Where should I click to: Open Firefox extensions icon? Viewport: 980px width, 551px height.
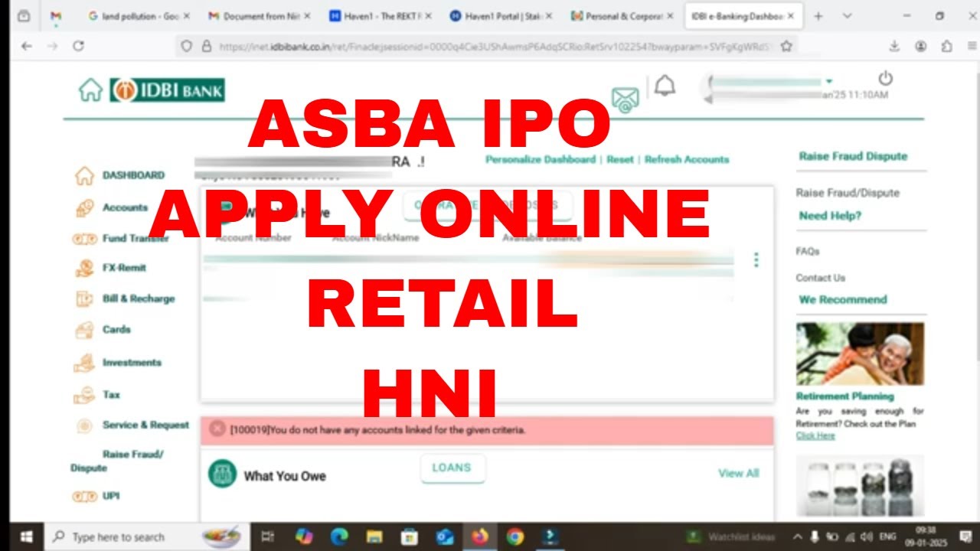click(x=947, y=46)
